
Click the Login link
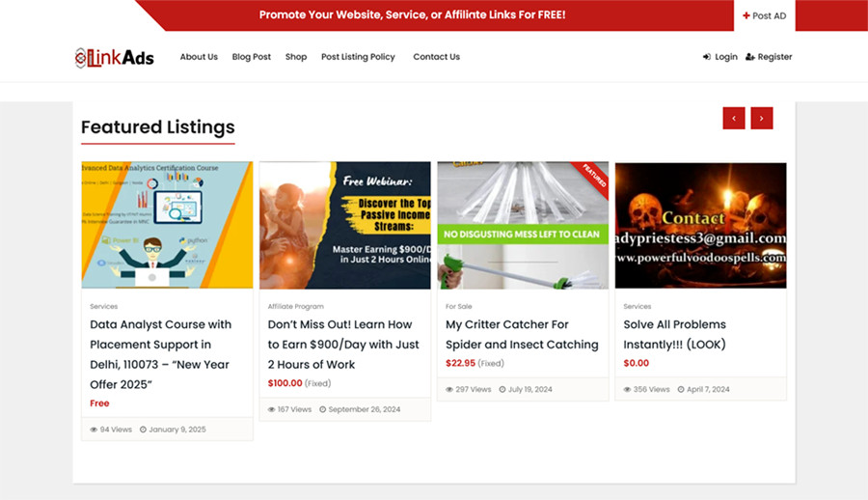point(720,57)
